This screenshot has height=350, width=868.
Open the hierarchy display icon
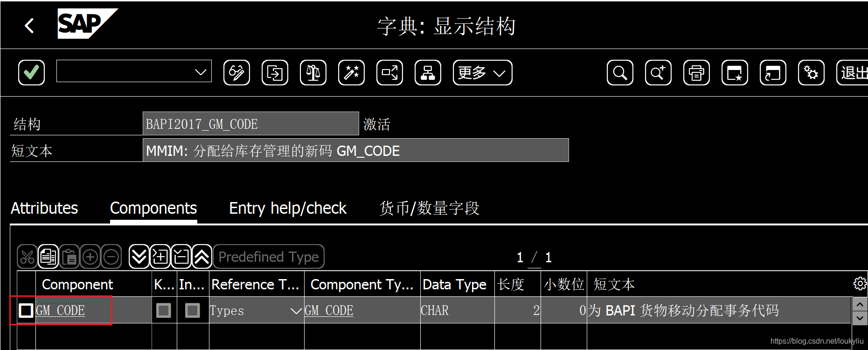(428, 73)
